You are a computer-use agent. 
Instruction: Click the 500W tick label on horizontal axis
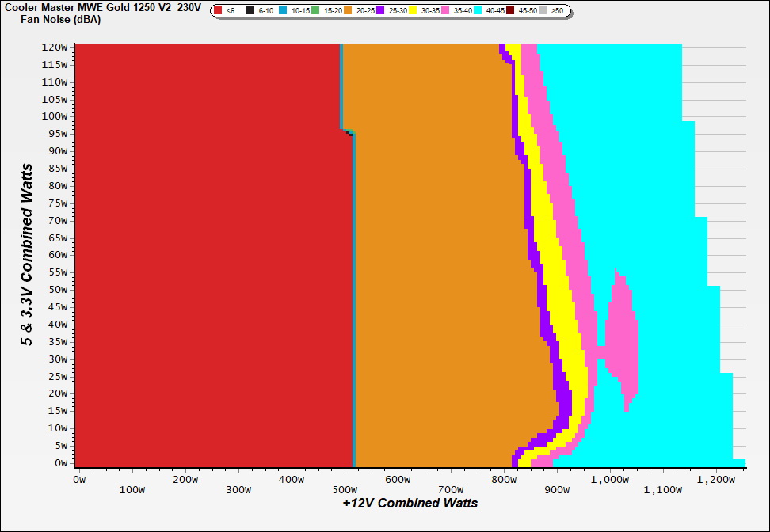pos(344,480)
